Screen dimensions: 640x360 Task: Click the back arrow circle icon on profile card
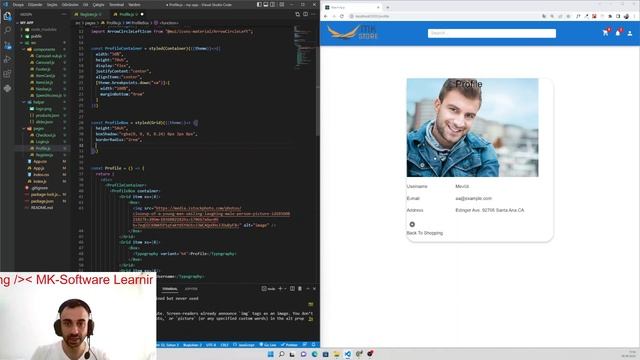[x=412, y=224]
